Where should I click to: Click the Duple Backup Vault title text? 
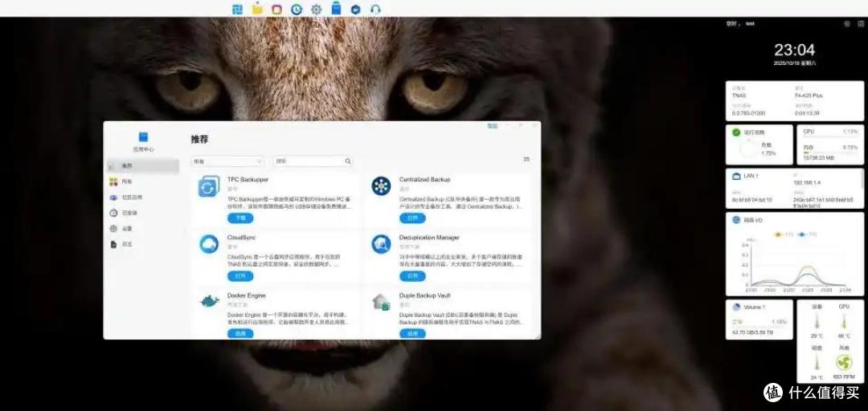tap(424, 295)
